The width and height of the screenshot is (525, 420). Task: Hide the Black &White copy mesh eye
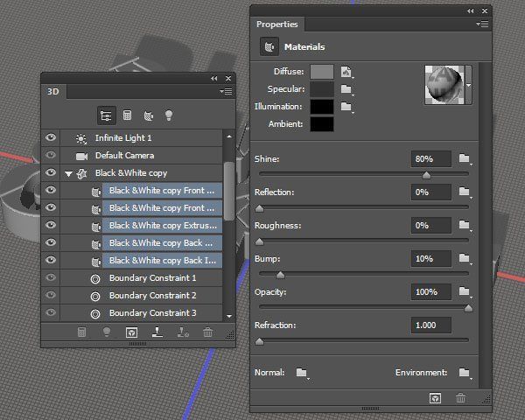tap(51, 172)
